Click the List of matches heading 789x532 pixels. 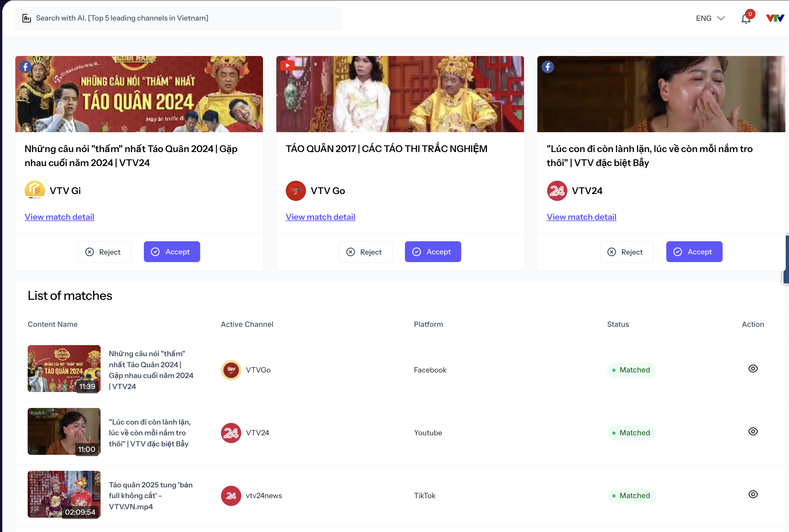click(70, 296)
